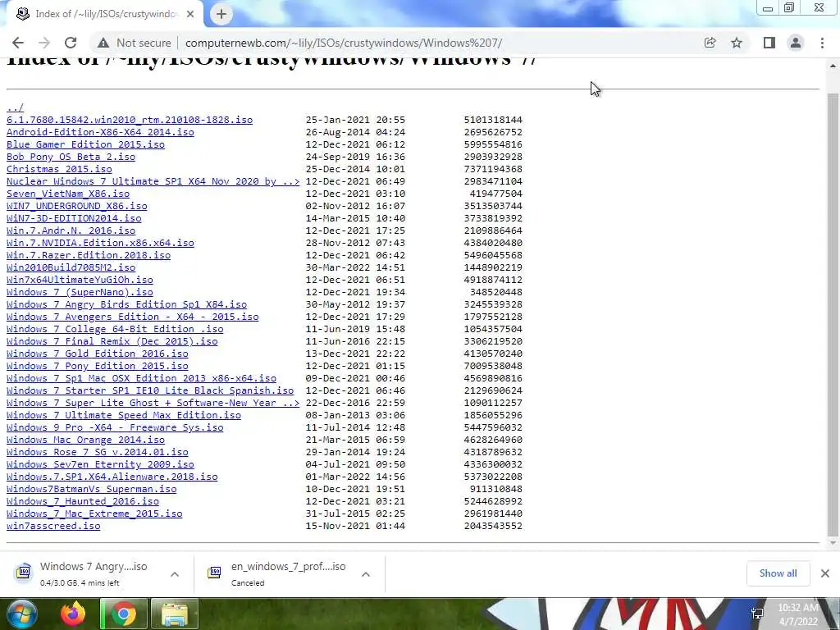
Task: Download Seven_VietNam_X86.iso
Action: [68, 194]
